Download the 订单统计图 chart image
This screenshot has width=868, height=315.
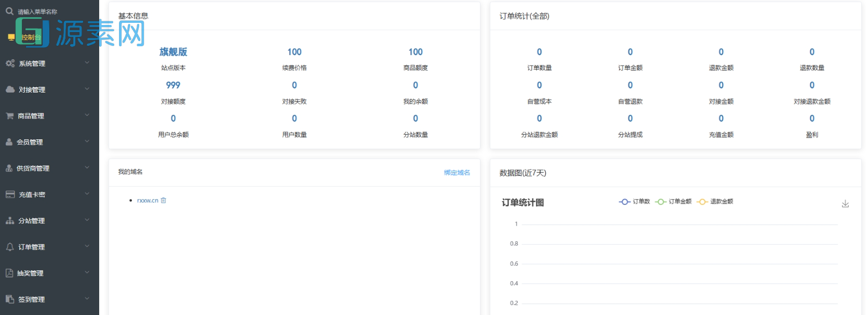pos(845,204)
